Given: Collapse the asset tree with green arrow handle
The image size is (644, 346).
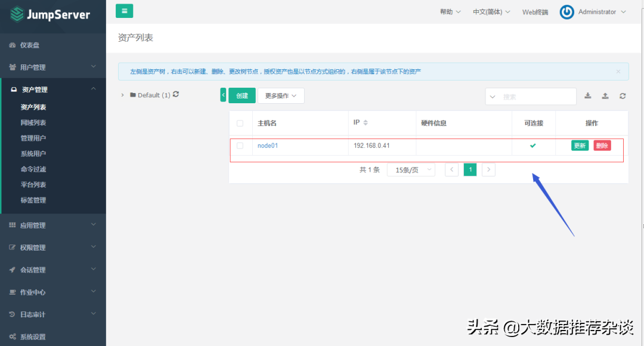Looking at the screenshot, I should tap(223, 95).
